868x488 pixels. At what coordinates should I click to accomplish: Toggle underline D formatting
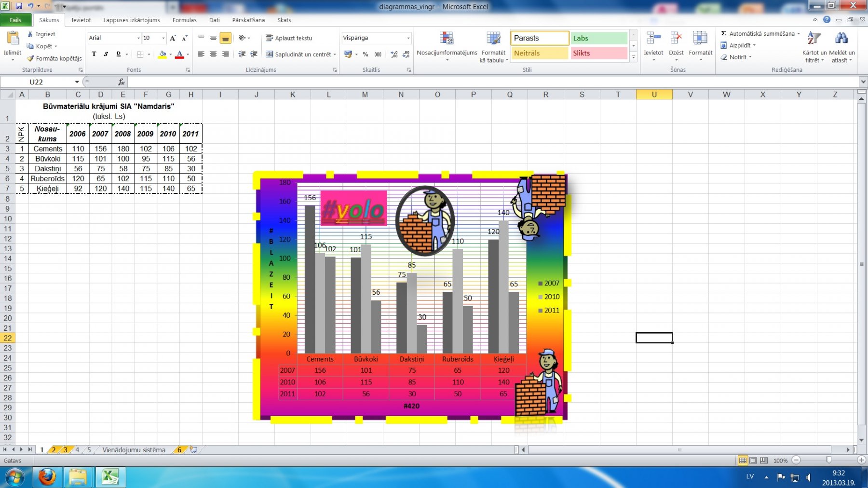tap(118, 54)
